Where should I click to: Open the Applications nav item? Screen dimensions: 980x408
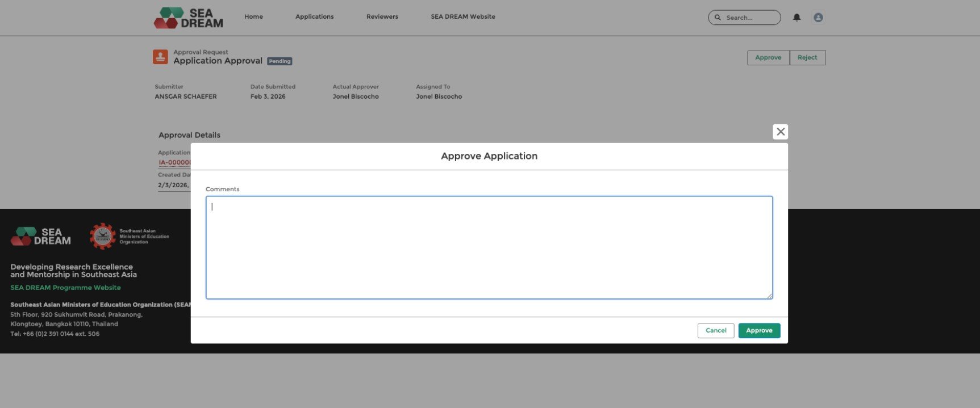(x=314, y=16)
